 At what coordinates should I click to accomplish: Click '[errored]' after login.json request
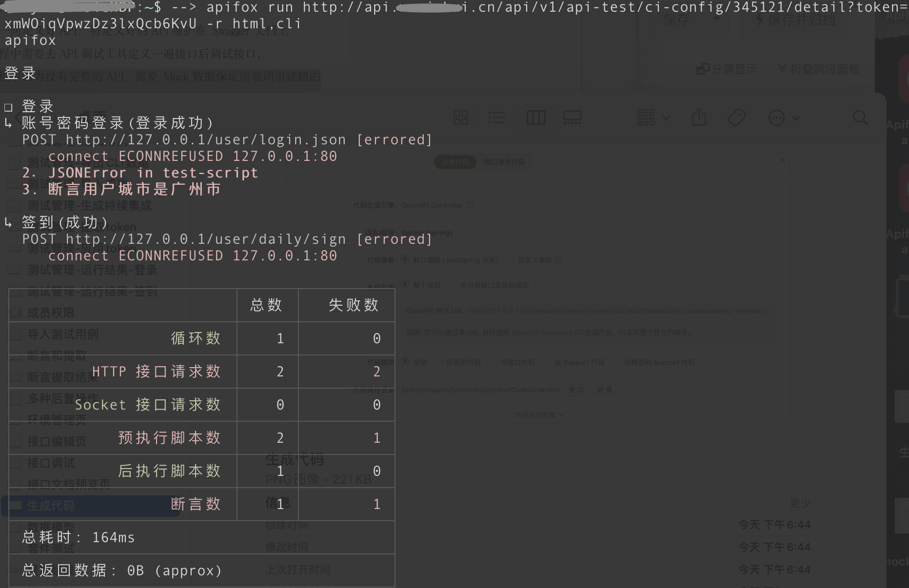[x=395, y=140]
